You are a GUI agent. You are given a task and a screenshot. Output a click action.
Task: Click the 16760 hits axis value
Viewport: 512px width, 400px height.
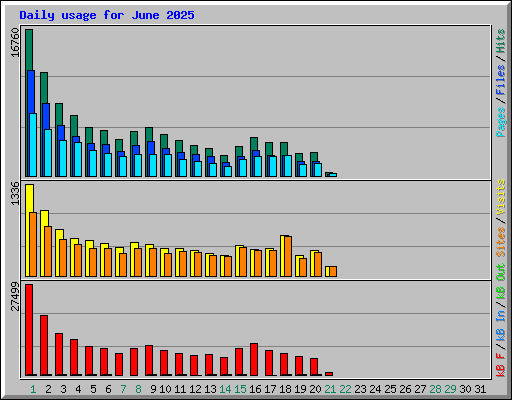pos(15,42)
